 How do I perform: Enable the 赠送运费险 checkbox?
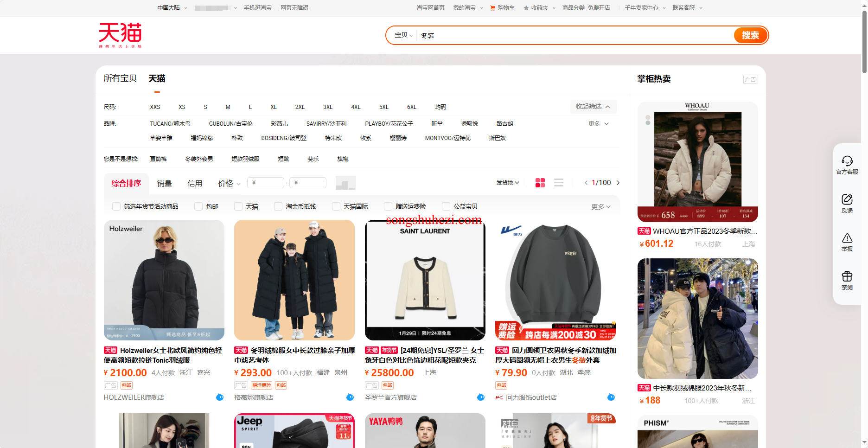[388, 206]
